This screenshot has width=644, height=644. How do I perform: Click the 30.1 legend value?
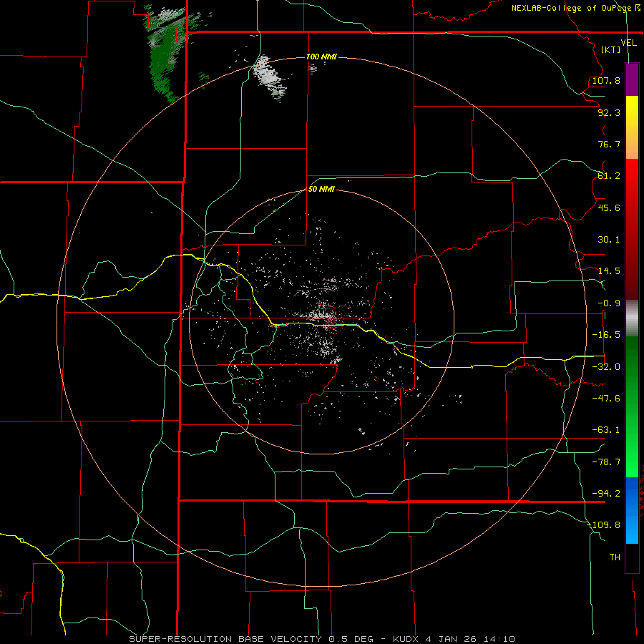coord(609,240)
